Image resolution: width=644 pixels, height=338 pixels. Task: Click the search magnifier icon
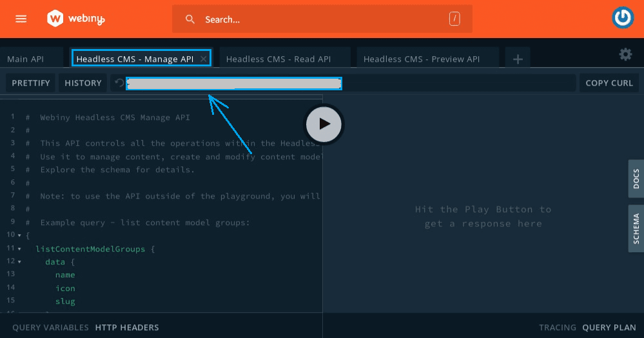[190, 19]
